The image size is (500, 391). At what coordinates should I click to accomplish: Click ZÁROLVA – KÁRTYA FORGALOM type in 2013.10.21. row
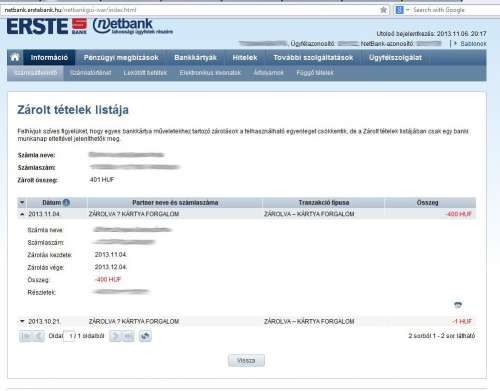(309, 321)
